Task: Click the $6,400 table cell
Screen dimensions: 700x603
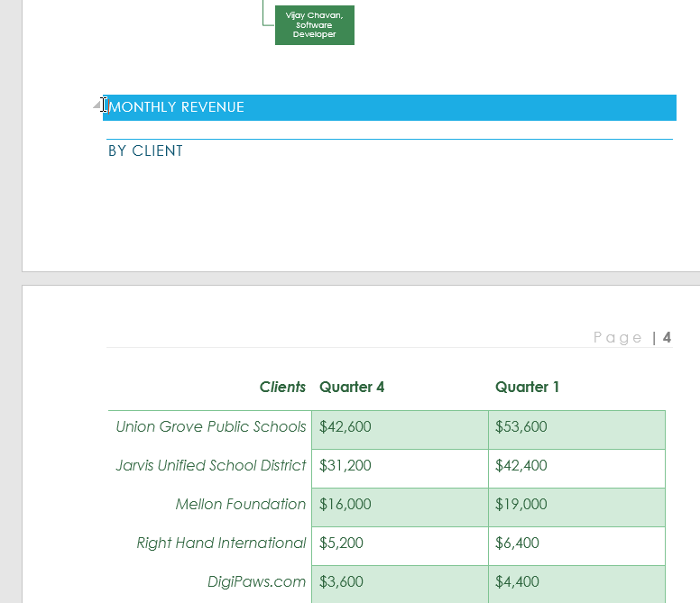Action: 518,544
